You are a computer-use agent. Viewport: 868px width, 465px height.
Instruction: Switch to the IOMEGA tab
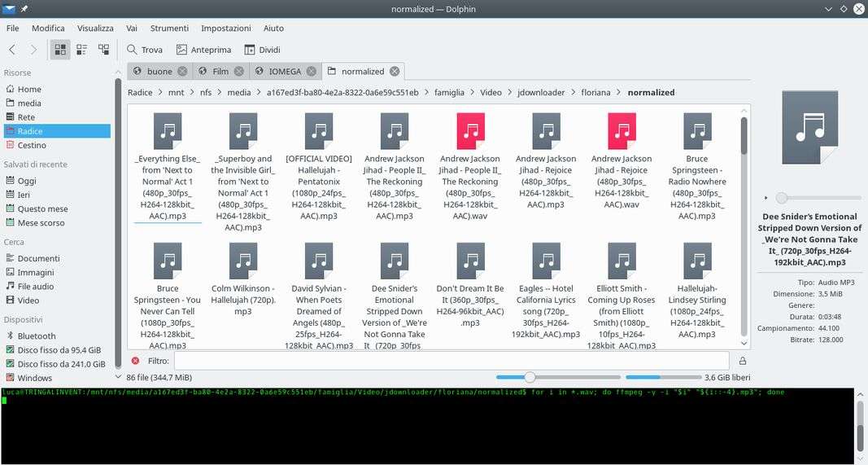277,72
